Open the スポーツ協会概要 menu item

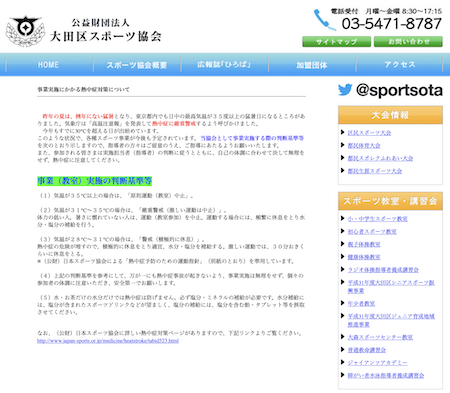click(137, 65)
